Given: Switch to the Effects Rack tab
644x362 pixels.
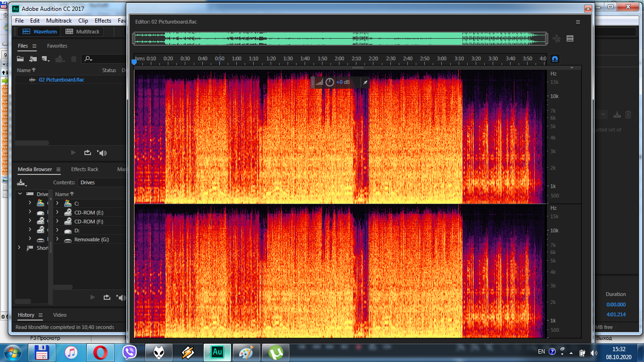Looking at the screenshot, I should coord(84,169).
